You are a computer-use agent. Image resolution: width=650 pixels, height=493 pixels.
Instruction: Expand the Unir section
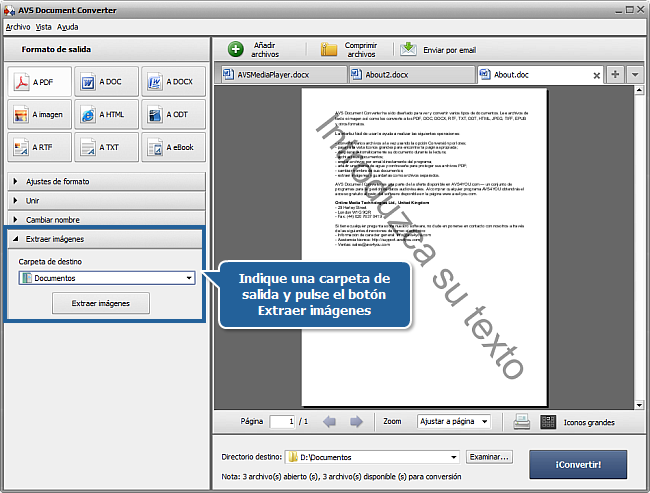pos(107,201)
